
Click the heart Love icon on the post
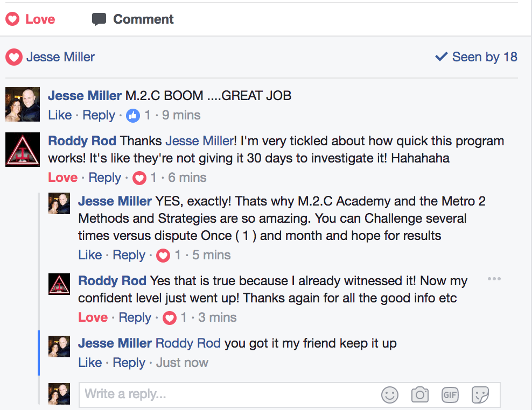(12, 19)
